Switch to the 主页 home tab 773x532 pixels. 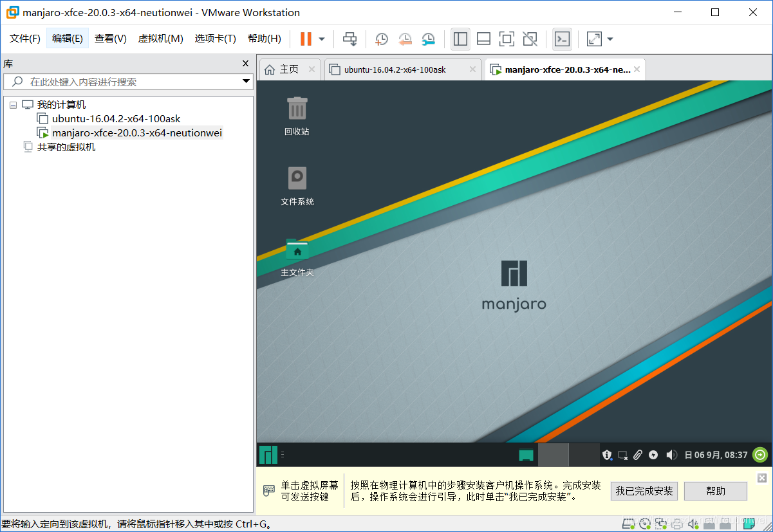290,69
